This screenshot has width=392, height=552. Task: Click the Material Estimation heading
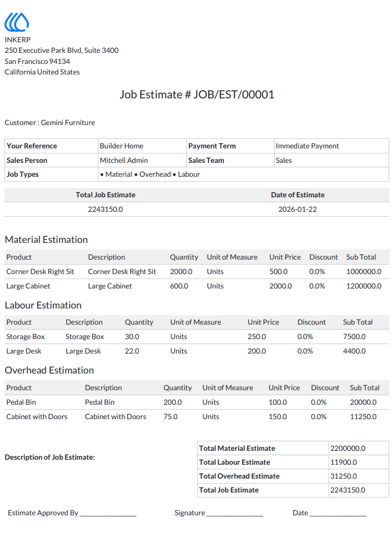pyautogui.click(x=46, y=240)
